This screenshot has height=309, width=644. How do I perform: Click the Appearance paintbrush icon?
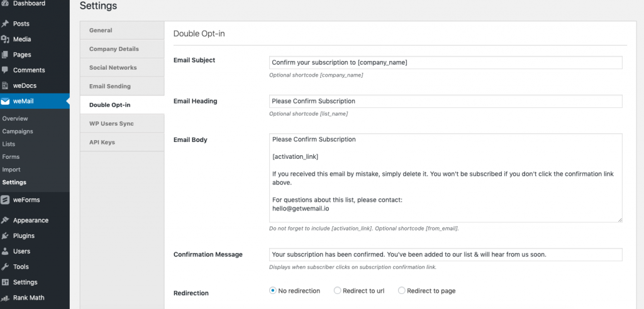click(x=5, y=220)
